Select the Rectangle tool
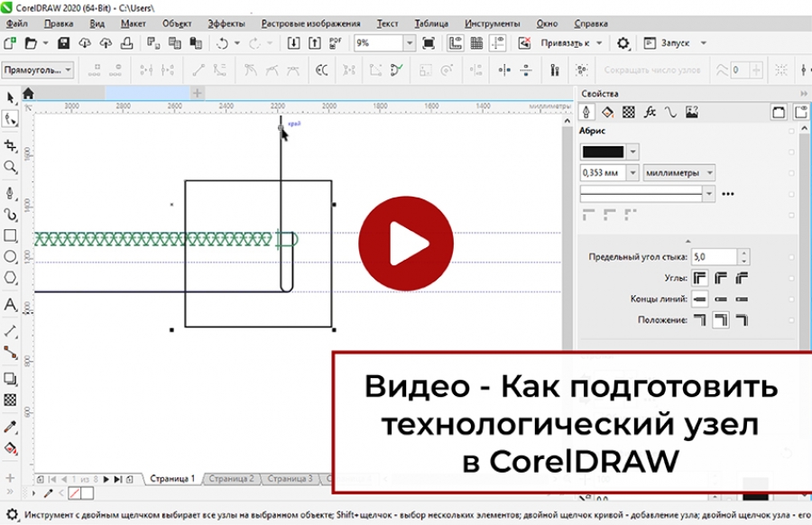This screenshot has width=812, height=525. 10,235
